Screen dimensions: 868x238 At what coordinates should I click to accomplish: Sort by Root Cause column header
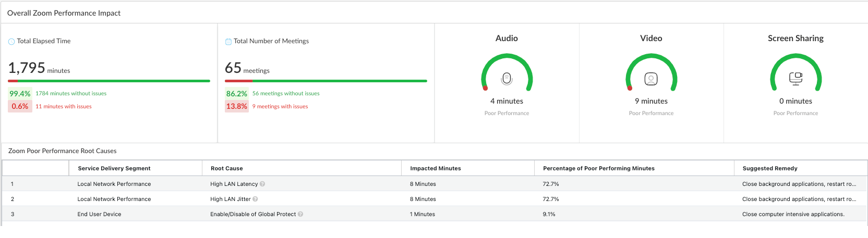(227, 168)
